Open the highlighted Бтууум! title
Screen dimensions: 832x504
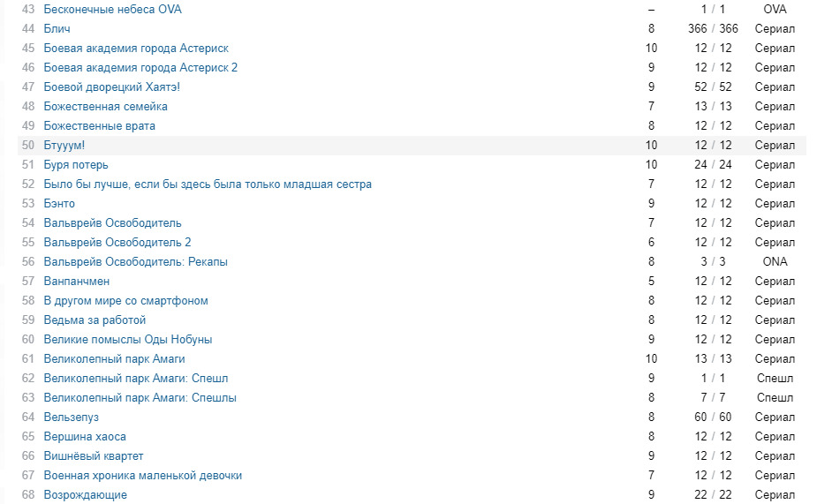tap(64, 146)
